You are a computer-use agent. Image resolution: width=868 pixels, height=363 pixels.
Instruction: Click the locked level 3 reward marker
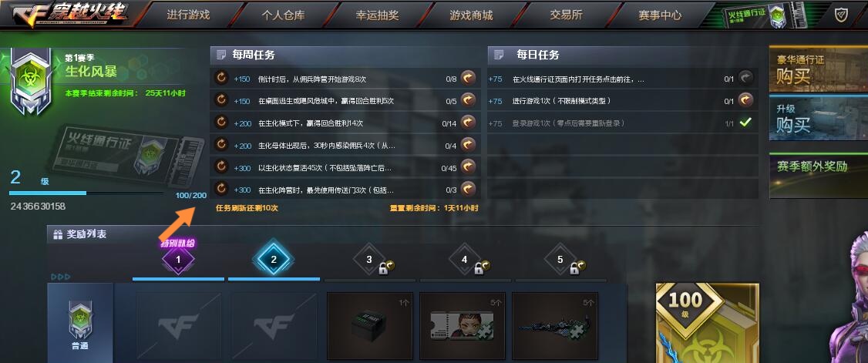[370, 260]
